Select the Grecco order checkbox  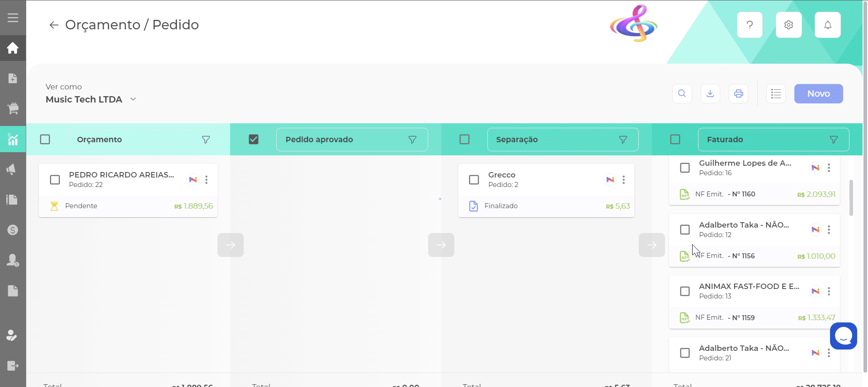pyautogui.click(x=474, y=180)
